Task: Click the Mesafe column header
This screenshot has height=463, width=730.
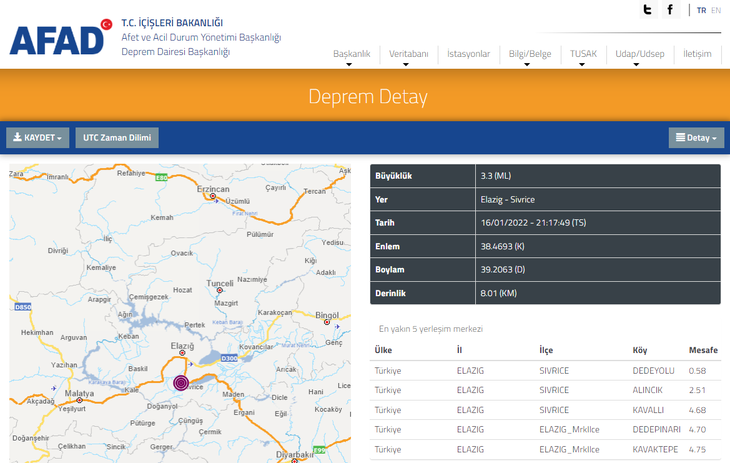Action: (x=703, y=350)
